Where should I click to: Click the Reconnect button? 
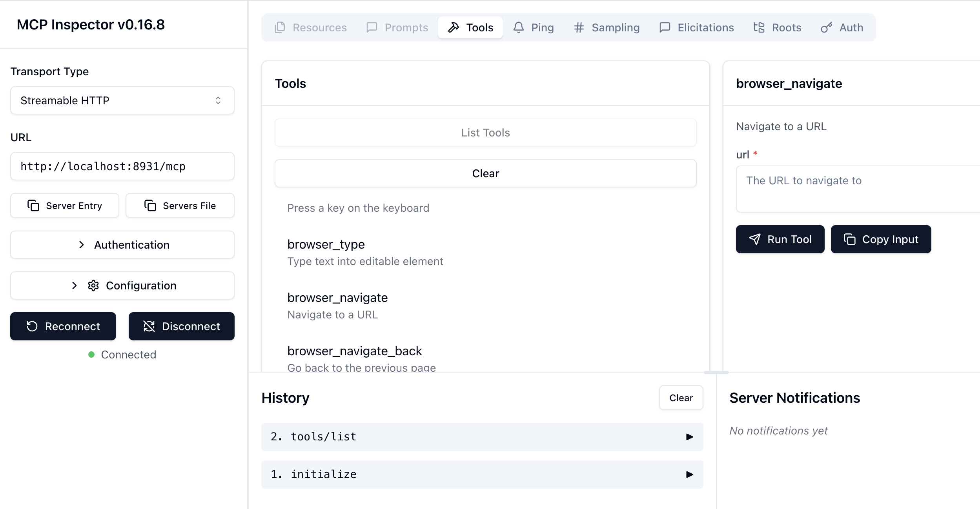pyautogui.click(x=63, y=326)
